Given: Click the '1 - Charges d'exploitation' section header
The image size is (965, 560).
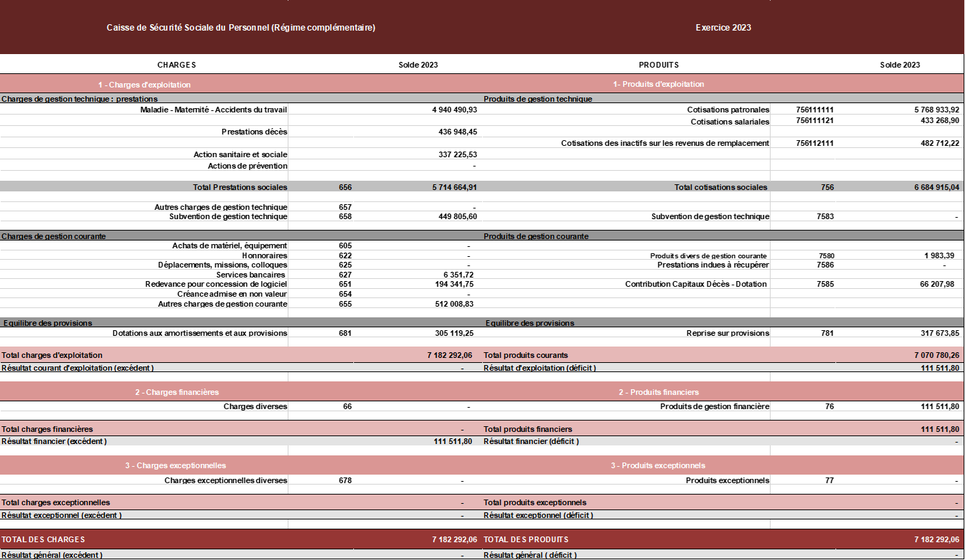Looking at the screenshot, I should 145,85.
